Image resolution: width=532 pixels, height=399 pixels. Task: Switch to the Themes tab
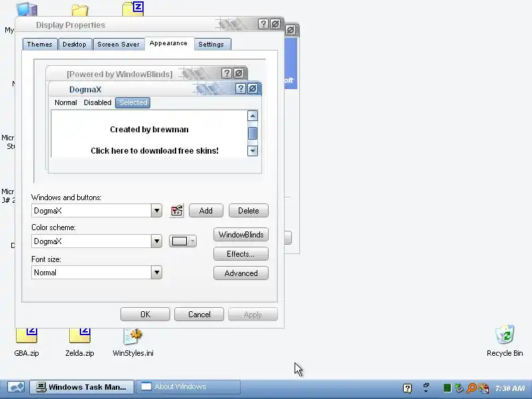40,45
